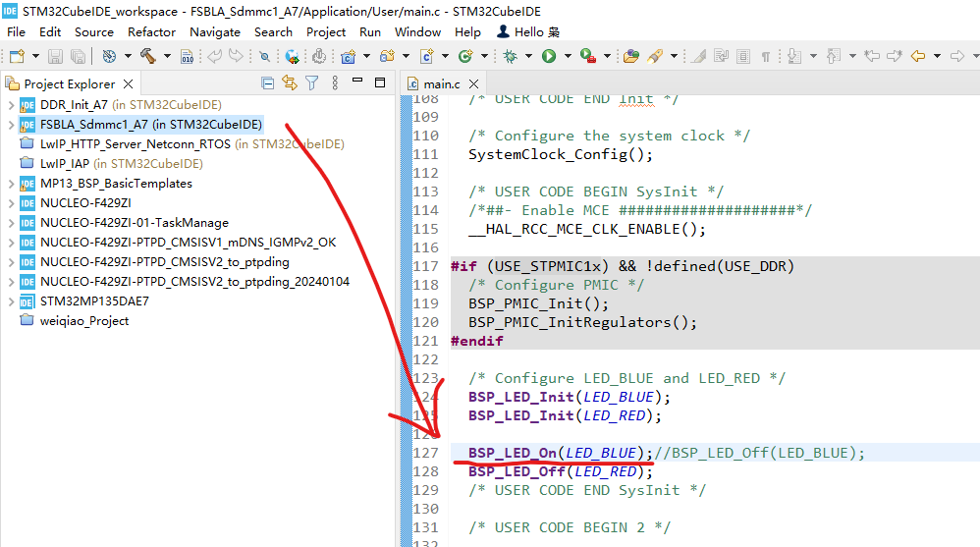Go back with the yellow arrow icon

917,56
